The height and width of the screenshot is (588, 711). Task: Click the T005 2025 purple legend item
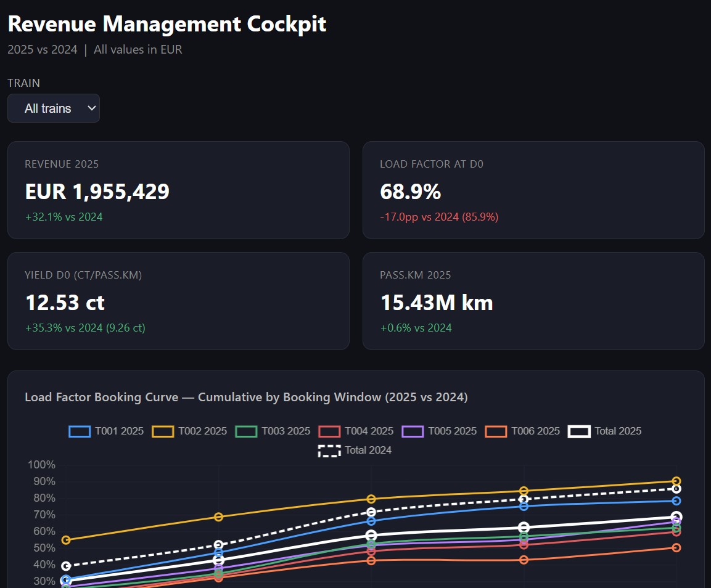[x=440, y=431]
